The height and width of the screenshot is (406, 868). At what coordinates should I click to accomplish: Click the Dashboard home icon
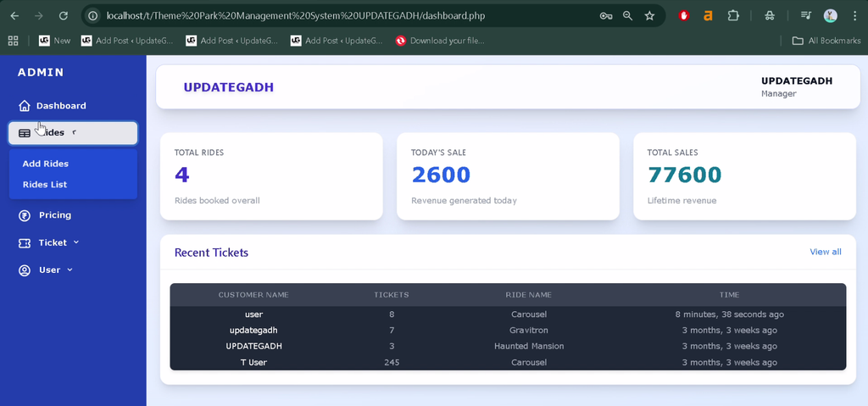[x=25, y=106]
